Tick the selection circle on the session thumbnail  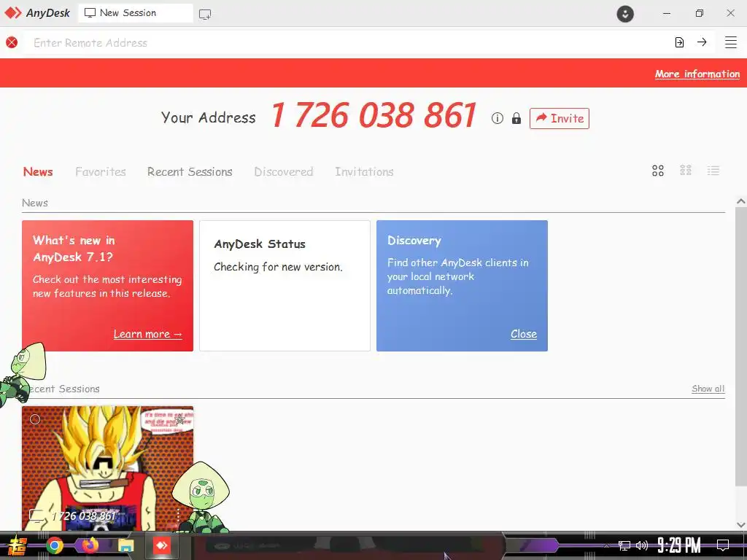pos(35,419)
